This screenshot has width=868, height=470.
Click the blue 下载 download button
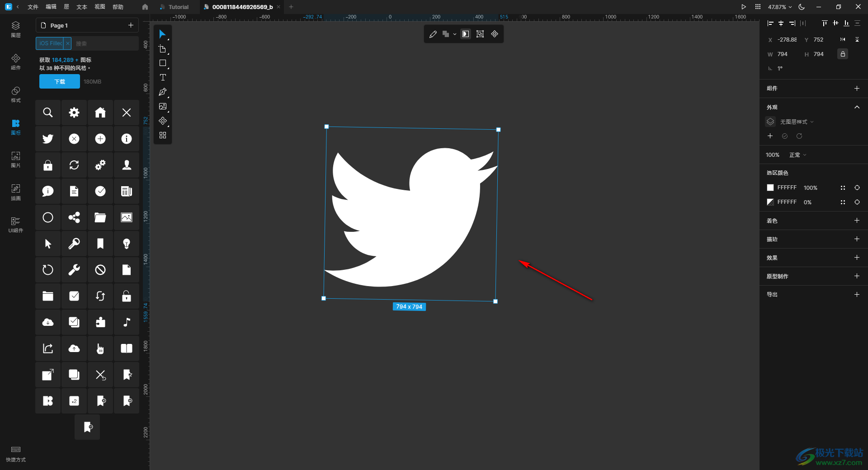[x=60, y=82]
